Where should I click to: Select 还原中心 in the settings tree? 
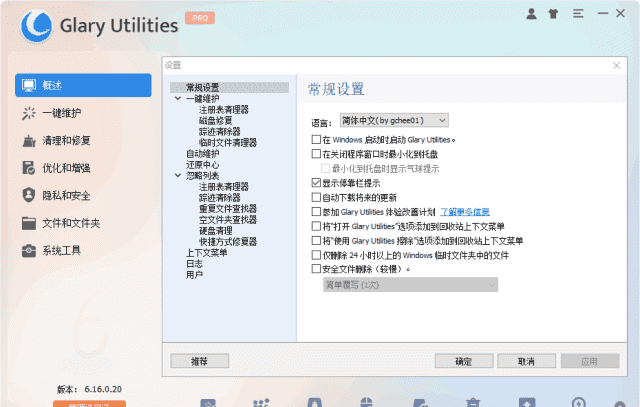pos(202,165)
